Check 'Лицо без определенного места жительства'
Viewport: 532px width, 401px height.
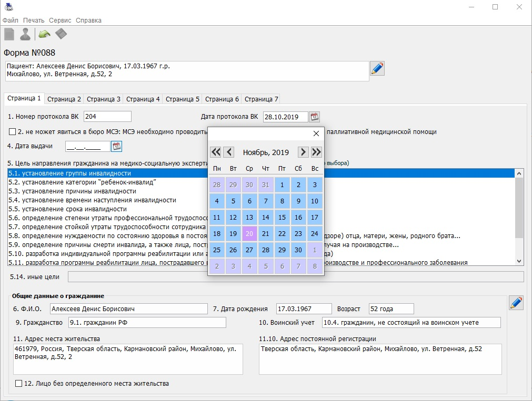pos(19,384)
